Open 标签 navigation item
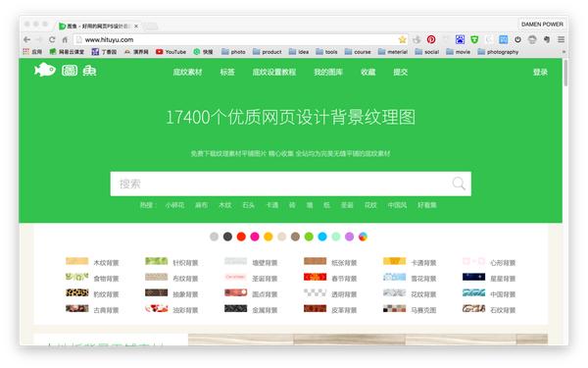 pyautogui.click(x=227, y=72)
